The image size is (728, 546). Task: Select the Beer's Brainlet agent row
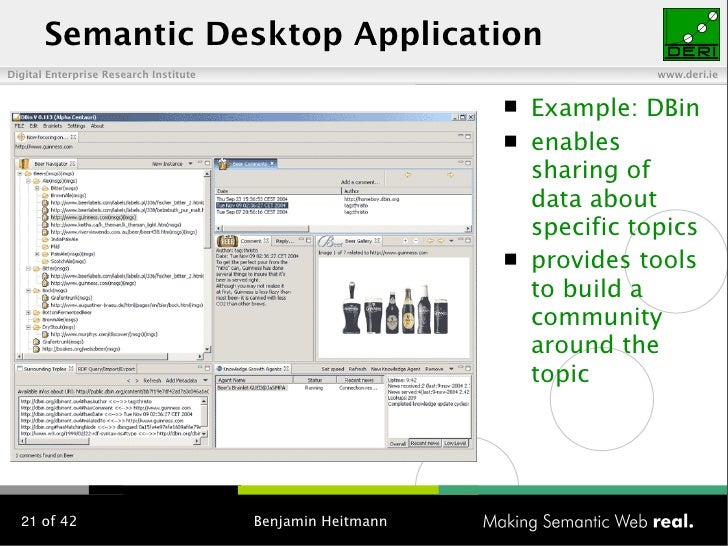[300, 388]
